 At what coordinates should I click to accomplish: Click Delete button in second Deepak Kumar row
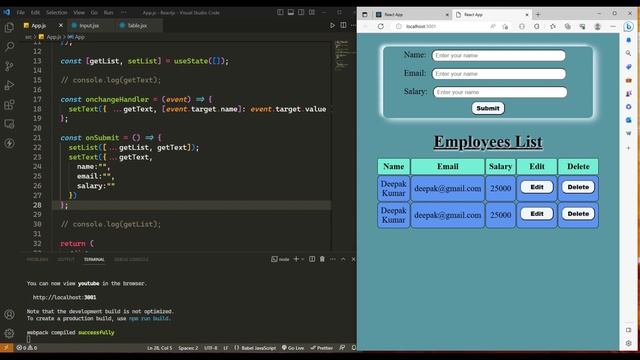click(x=578, y=213)
